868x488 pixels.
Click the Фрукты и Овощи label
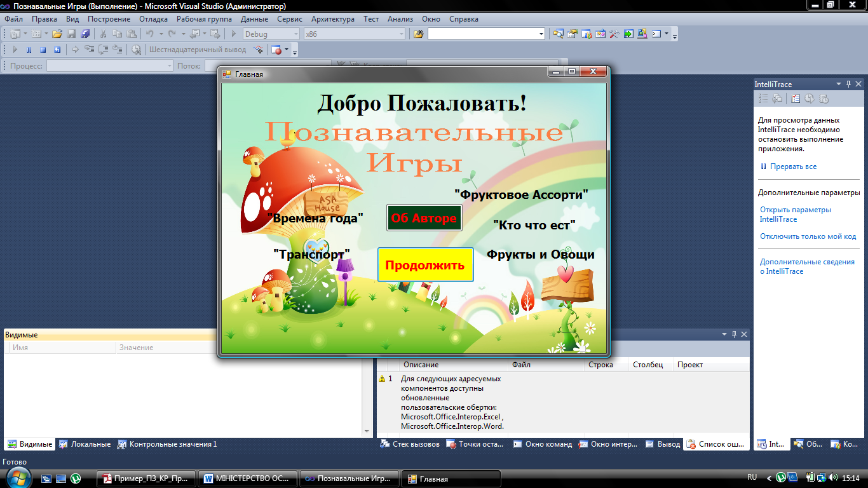(x=541, y=254)
